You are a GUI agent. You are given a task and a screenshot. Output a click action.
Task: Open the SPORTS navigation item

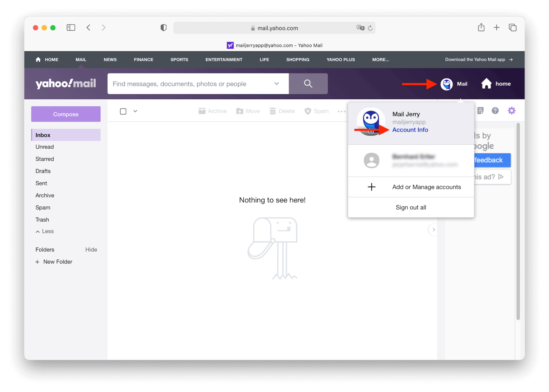click(179, 60)
